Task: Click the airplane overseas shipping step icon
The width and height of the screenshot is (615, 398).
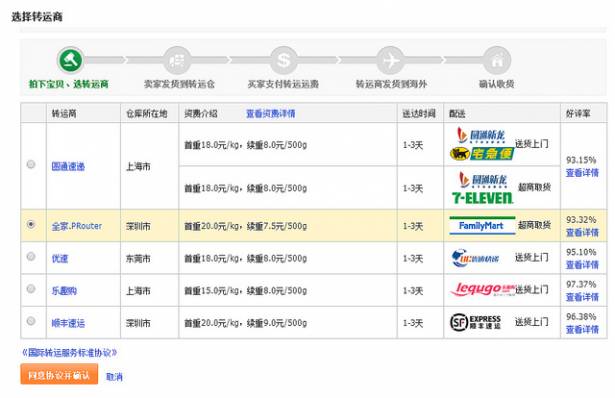Action: click(391, 60)
